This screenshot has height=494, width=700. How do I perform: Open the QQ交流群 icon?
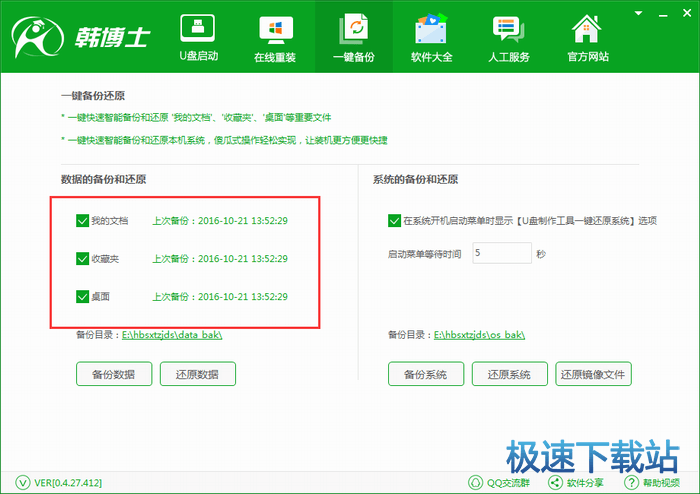pos(475,482)
